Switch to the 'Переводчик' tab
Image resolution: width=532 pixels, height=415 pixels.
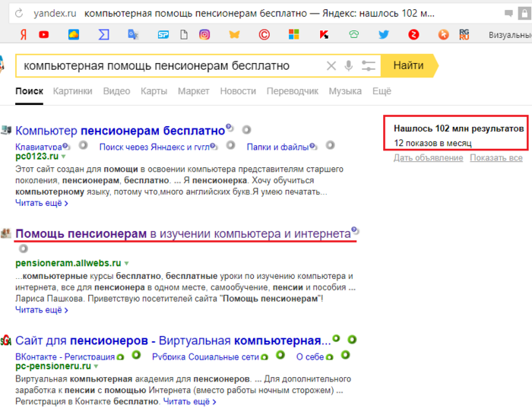click(x=293, y=91)
